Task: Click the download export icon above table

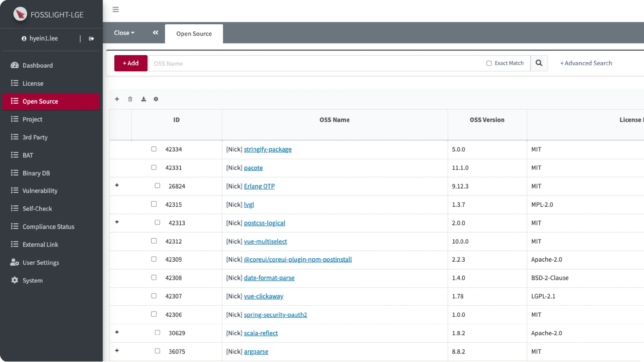Action: pos(143,99)
